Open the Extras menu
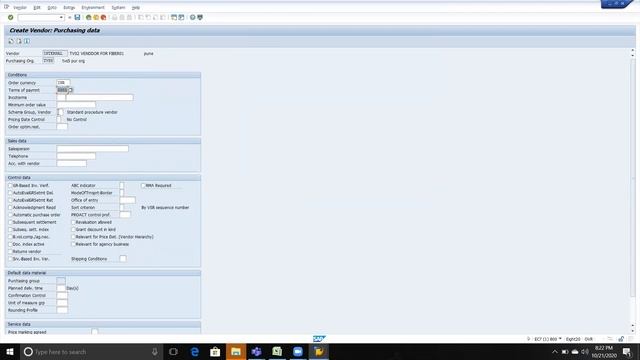The image size is (640, 360). (69, 7)
